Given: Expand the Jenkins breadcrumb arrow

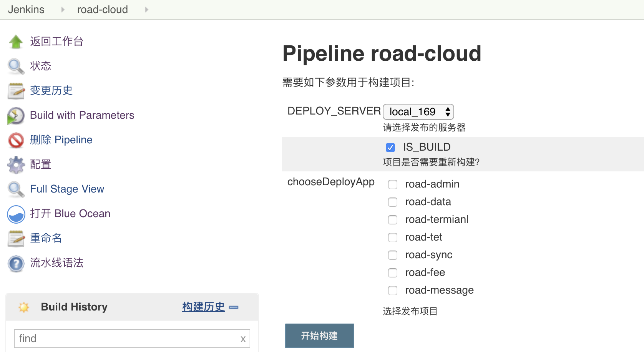Looking at the screenshot, I should [63, 10].
